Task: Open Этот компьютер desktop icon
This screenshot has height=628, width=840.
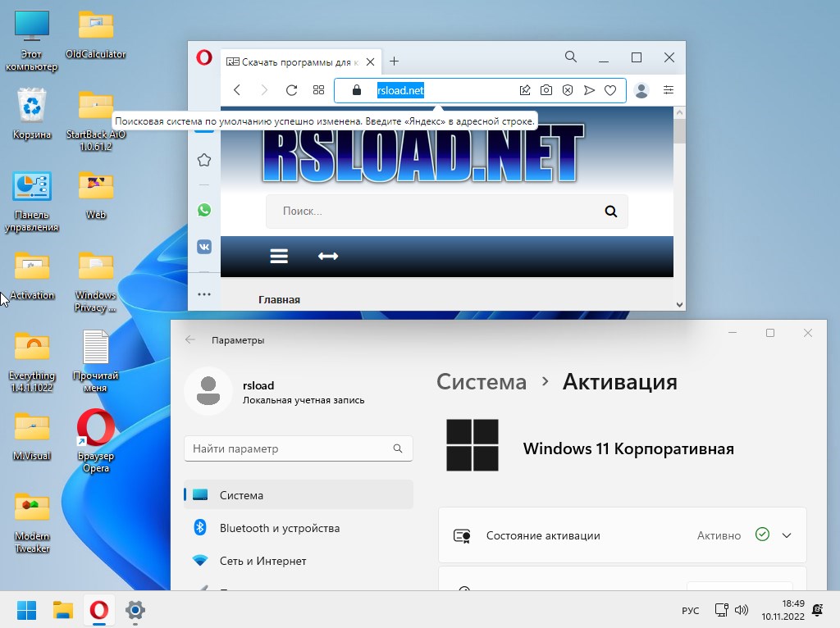Action: click(32, 41)
